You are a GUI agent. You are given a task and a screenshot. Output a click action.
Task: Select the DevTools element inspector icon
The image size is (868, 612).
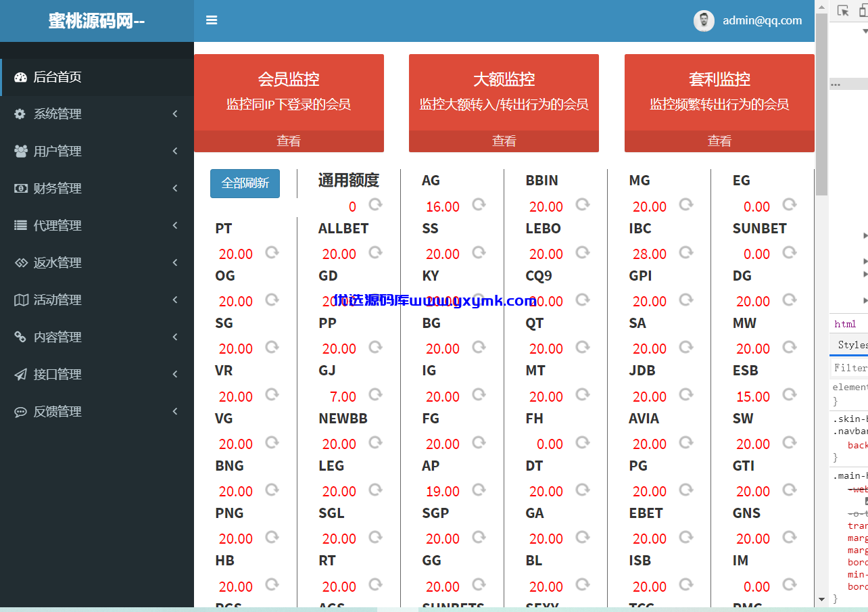coord(843,10)
